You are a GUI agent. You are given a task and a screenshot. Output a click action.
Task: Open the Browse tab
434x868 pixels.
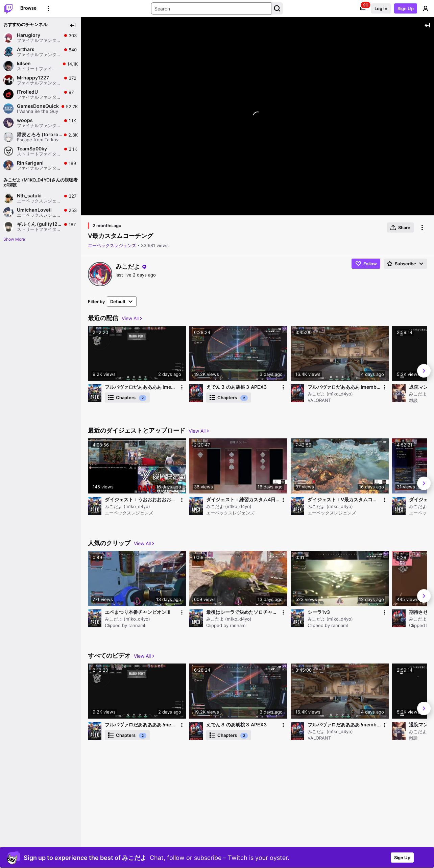pyautogui.click(x=28, y=8)
